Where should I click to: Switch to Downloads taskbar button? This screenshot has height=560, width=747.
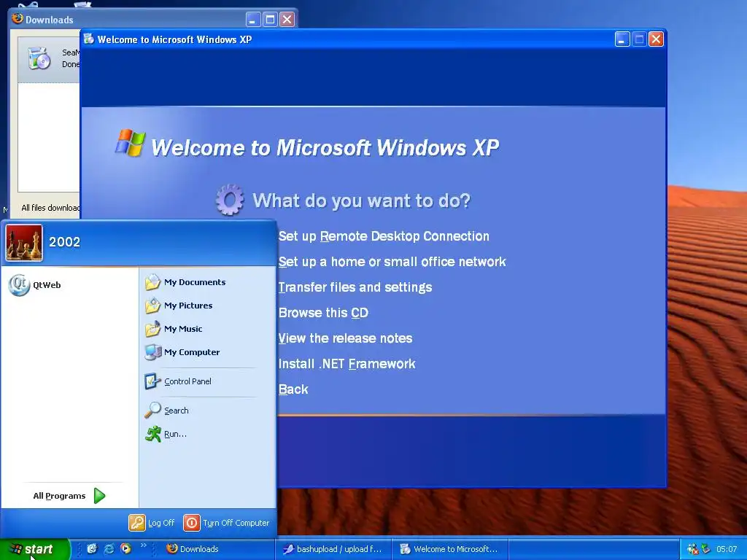click(218, 549)
